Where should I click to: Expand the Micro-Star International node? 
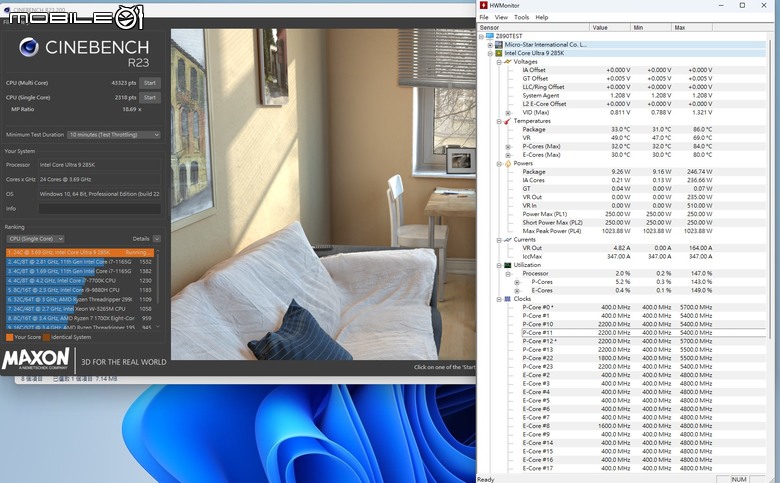(490, 45)
